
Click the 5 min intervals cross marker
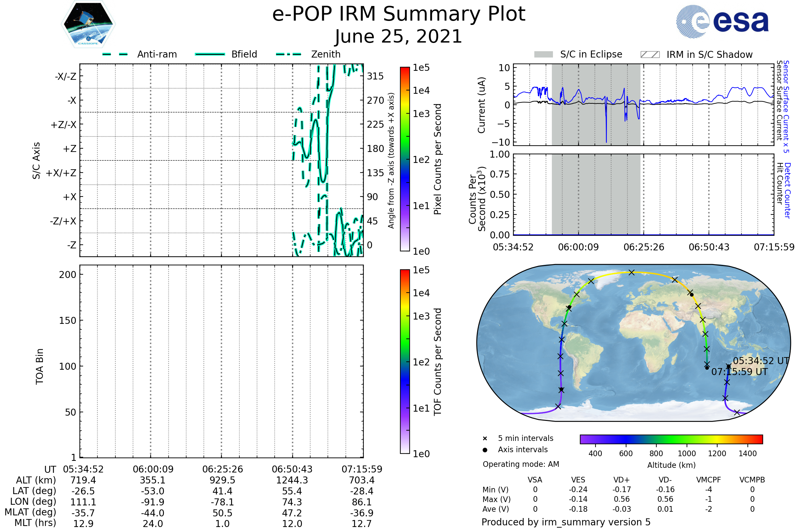click(485, 439)
